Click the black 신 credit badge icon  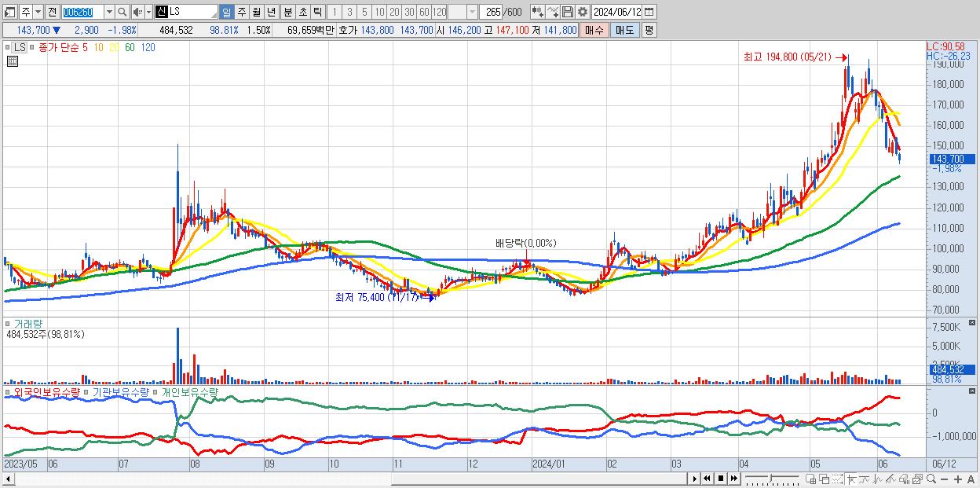tap(161, 12)
